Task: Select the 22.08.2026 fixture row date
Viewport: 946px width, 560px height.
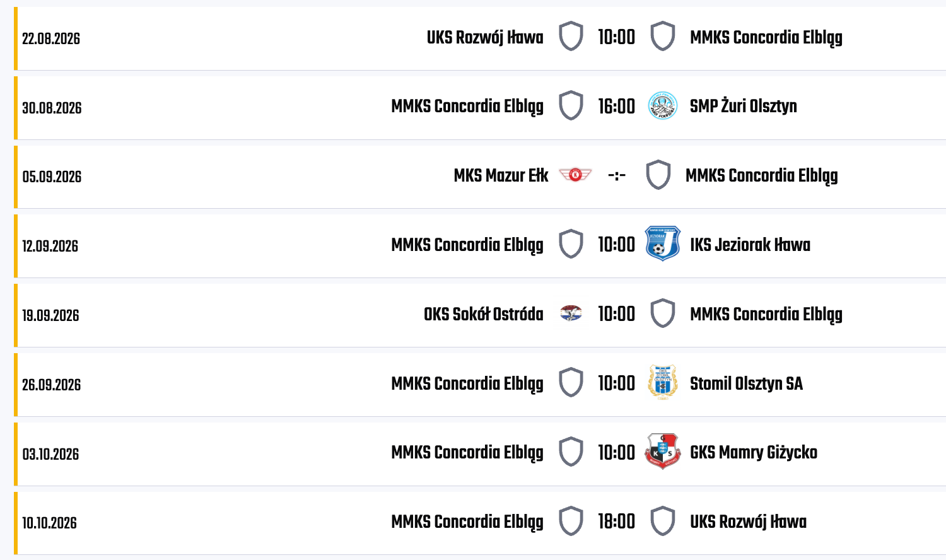Action: [x=51, y=38]
